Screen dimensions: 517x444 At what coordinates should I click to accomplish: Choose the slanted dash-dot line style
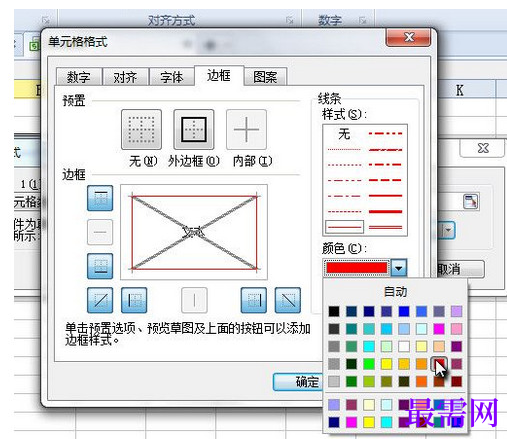coord(386,150)
